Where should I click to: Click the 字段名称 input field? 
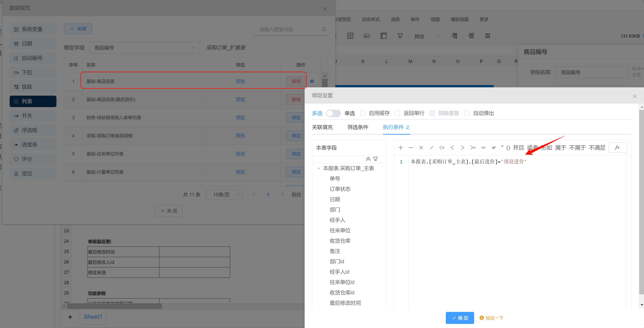pyautogui.click(x=591, y=72)
